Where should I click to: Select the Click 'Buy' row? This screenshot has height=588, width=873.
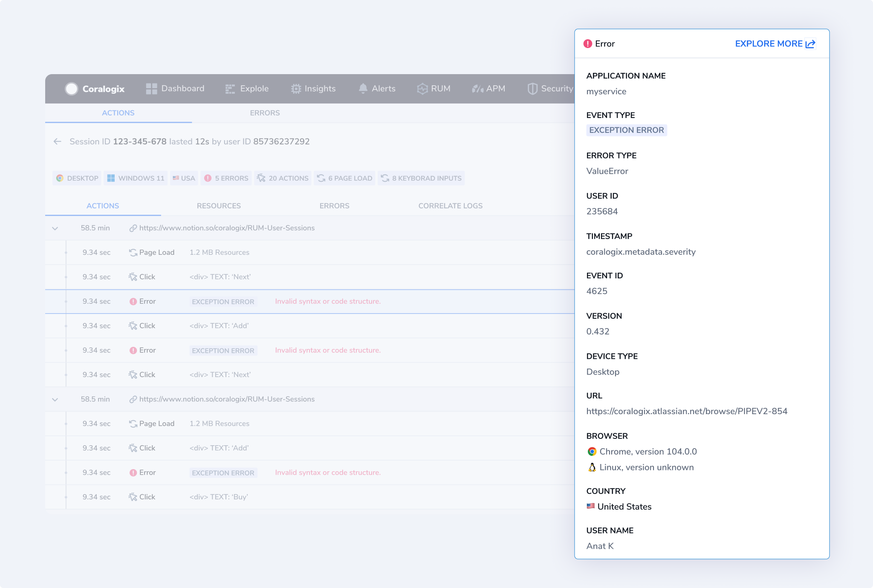310,497
